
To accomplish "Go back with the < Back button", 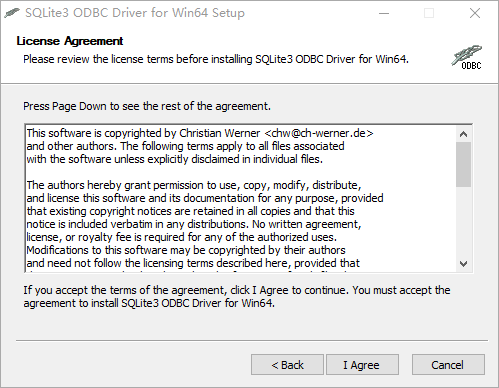I will tap(287, 365).
